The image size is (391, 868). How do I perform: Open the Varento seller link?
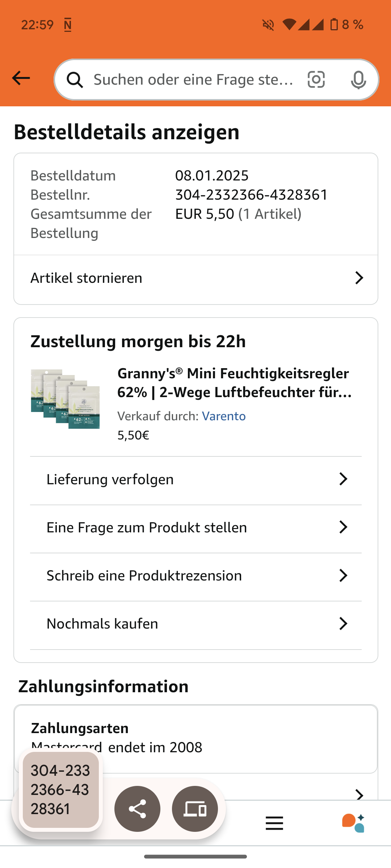(x=224, y=416)
